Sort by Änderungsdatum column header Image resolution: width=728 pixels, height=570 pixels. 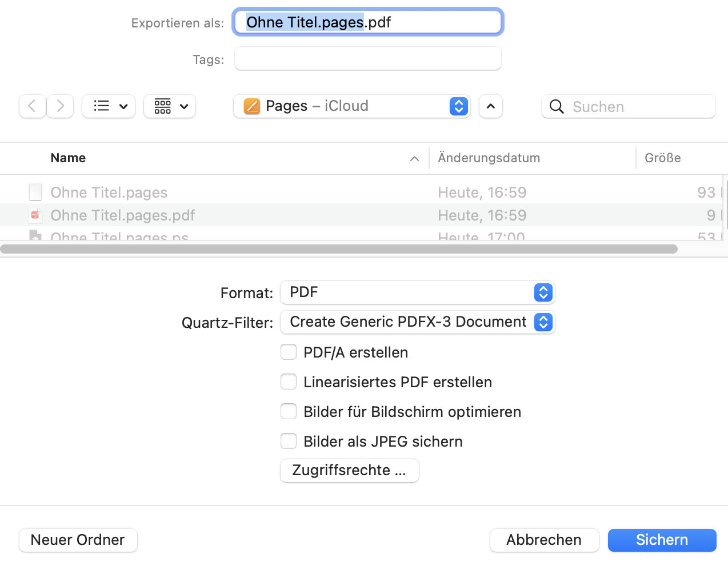click(x=489, y=158)
